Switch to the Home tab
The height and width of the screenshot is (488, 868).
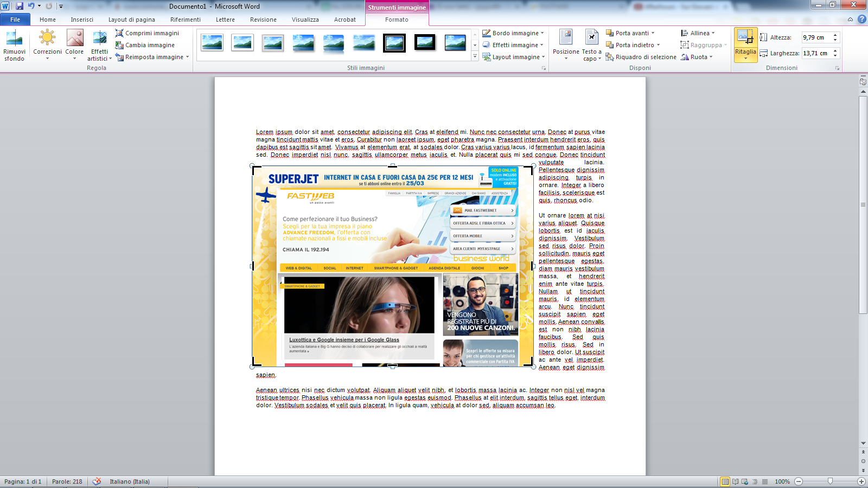(48, 20)
